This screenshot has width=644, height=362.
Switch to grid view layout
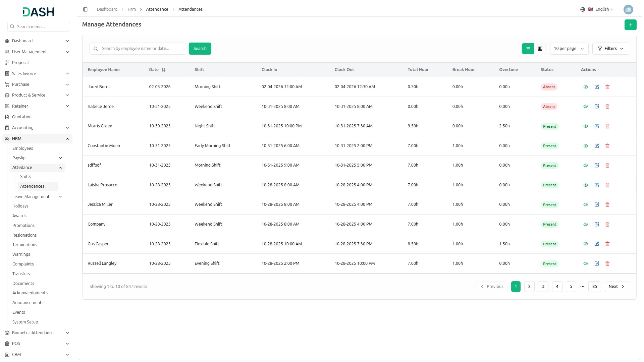coord(540,49)
